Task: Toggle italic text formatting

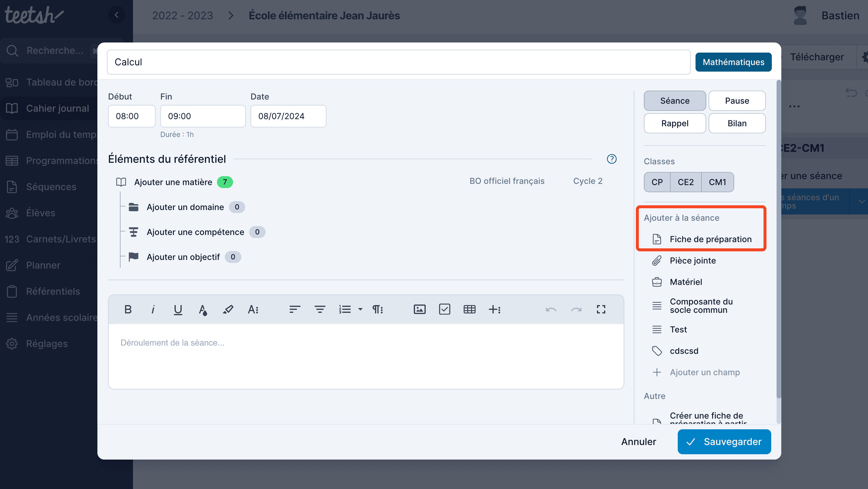Action: 153,308
